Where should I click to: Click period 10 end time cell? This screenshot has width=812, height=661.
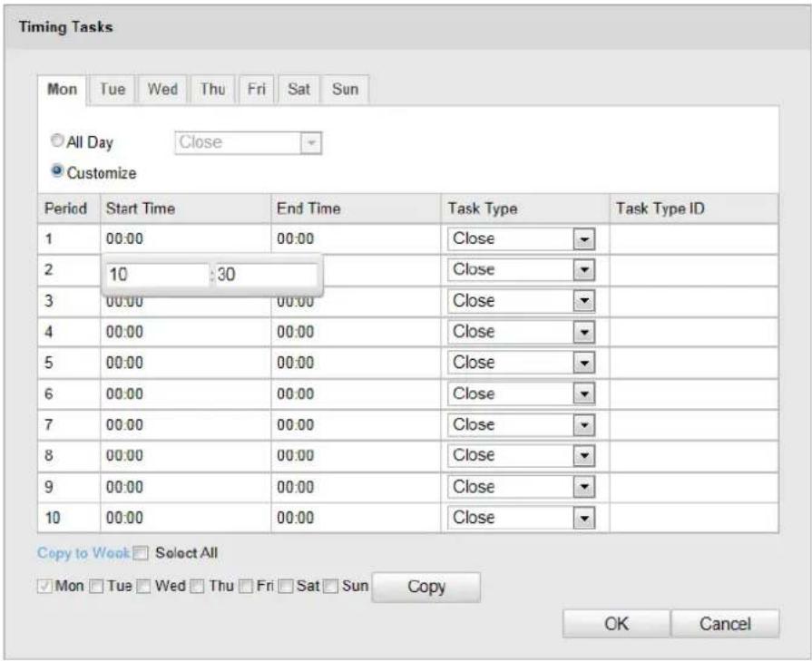(x=356, y=518)
